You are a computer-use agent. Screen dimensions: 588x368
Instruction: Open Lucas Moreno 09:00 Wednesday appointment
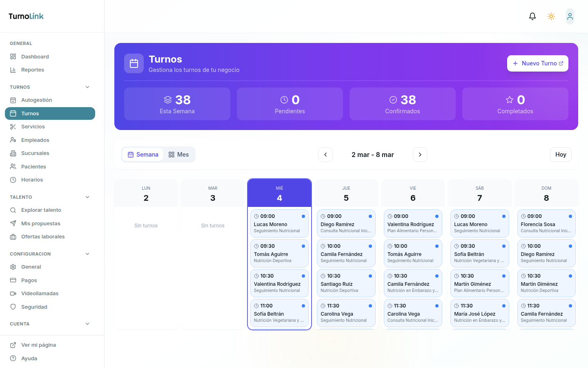point(279,223)
